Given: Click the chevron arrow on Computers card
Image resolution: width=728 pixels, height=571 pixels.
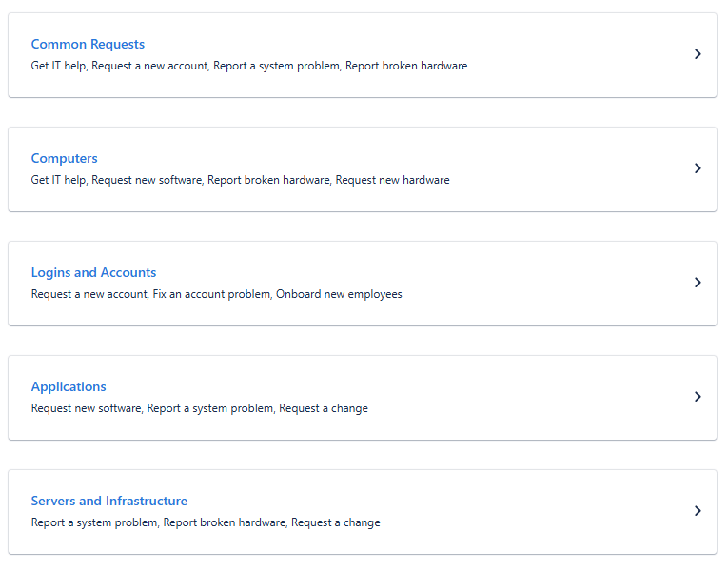Looking at the screenshot, I should point(698,168).
